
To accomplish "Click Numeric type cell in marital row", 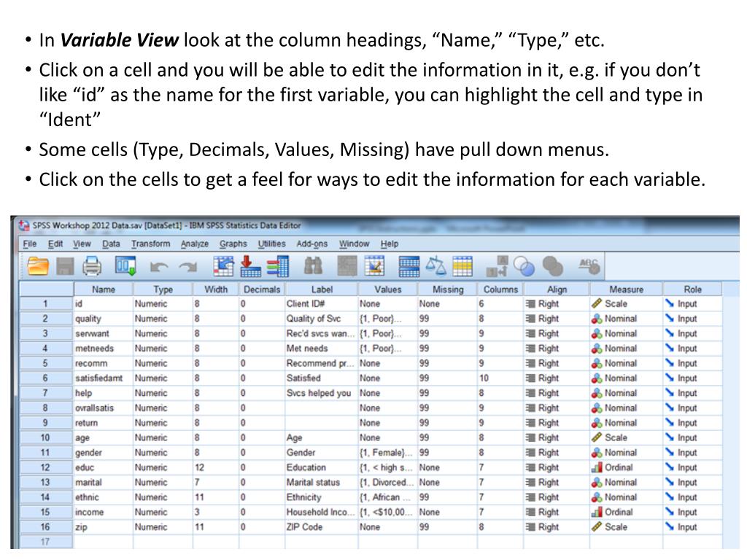I will pyautogui.click(x=163, y=482).
